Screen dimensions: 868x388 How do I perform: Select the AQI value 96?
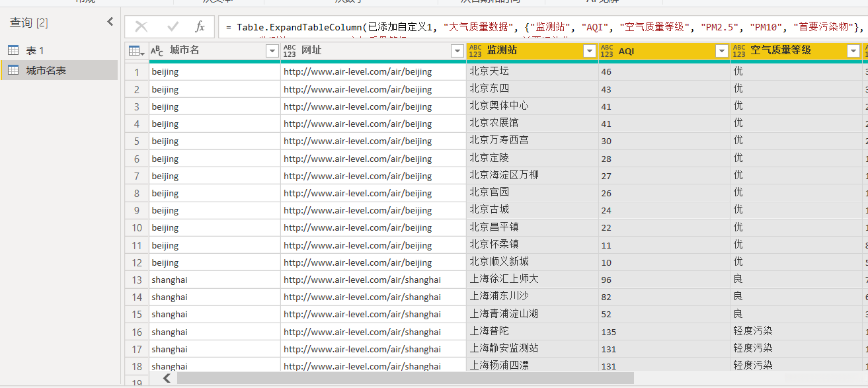(x=664, y=279)
